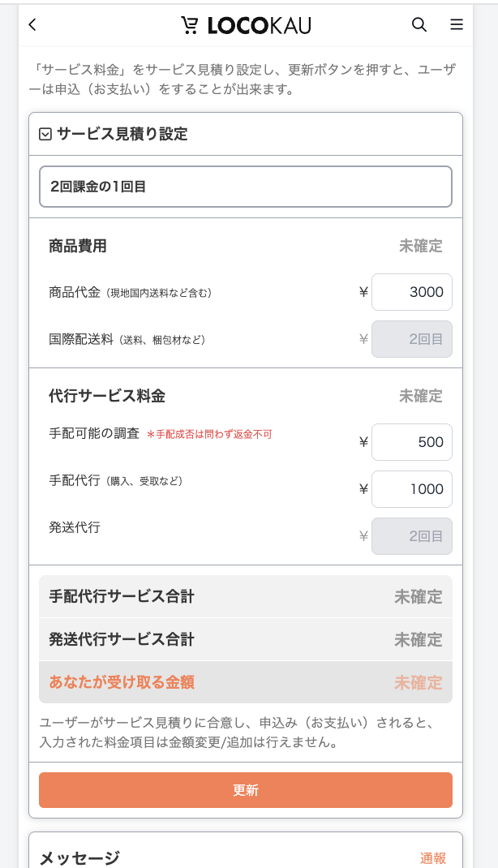This screenshot has width=498, height=868.
Task: Click the checkbox icon beside サービス見積り設定
Action: (x=45, y=134)
